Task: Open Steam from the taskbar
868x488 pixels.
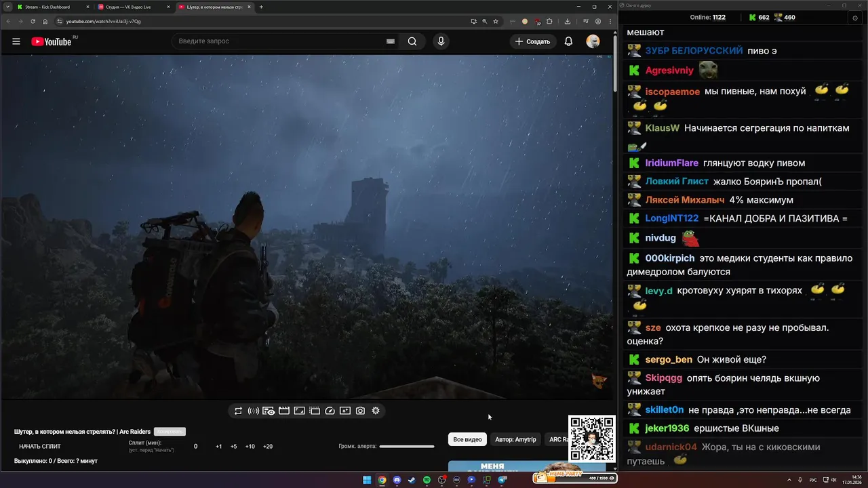Action: (412, 480)
